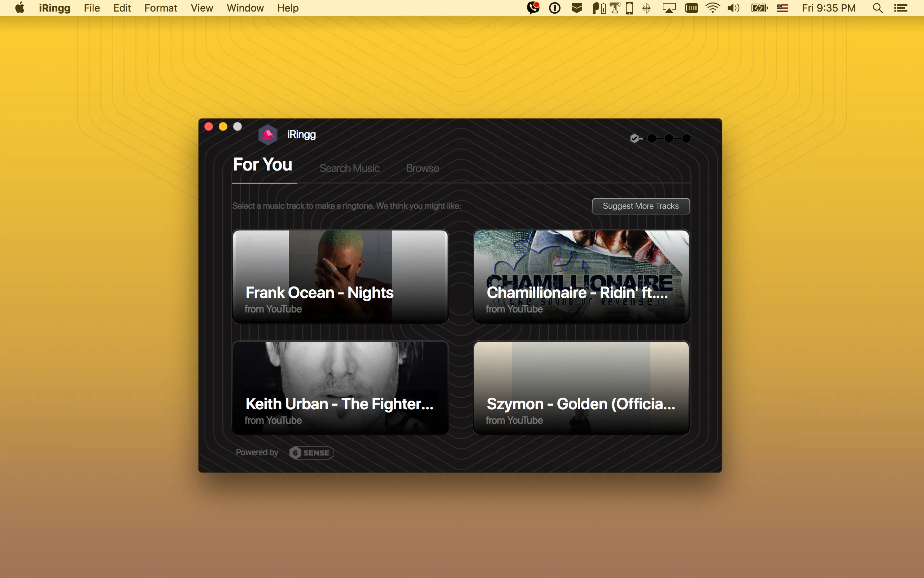
Task: Click the memory bars menu bar icon
Action: (x=692, y=8)
